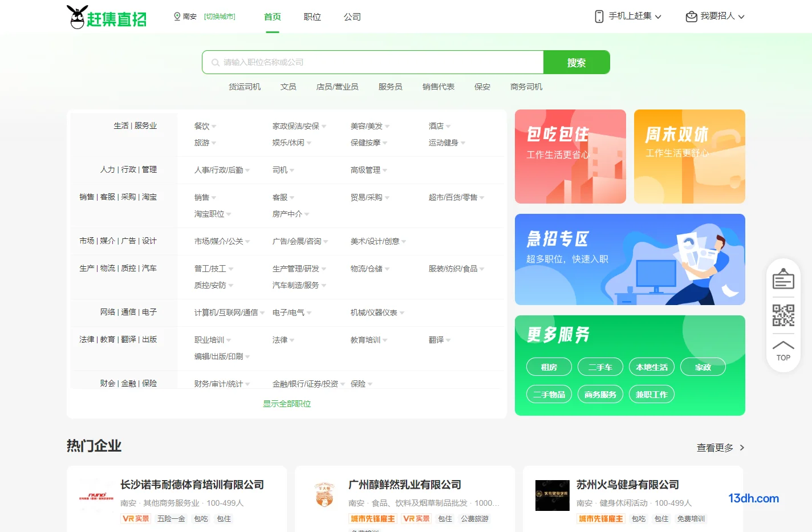Go to the 公司 tab
812x532 pixels.
[x=352, y=17]
